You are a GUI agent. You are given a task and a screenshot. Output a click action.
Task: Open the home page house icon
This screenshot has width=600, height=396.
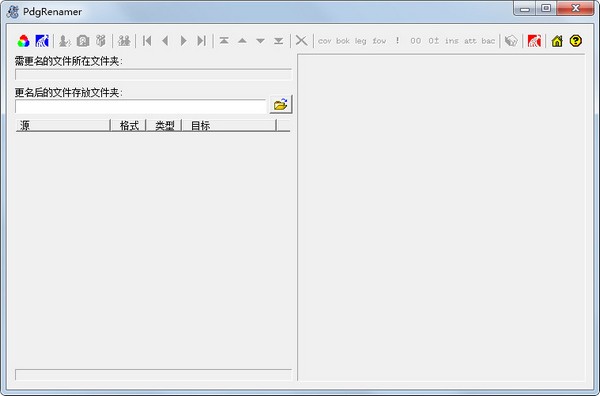[x=557, y=41]
